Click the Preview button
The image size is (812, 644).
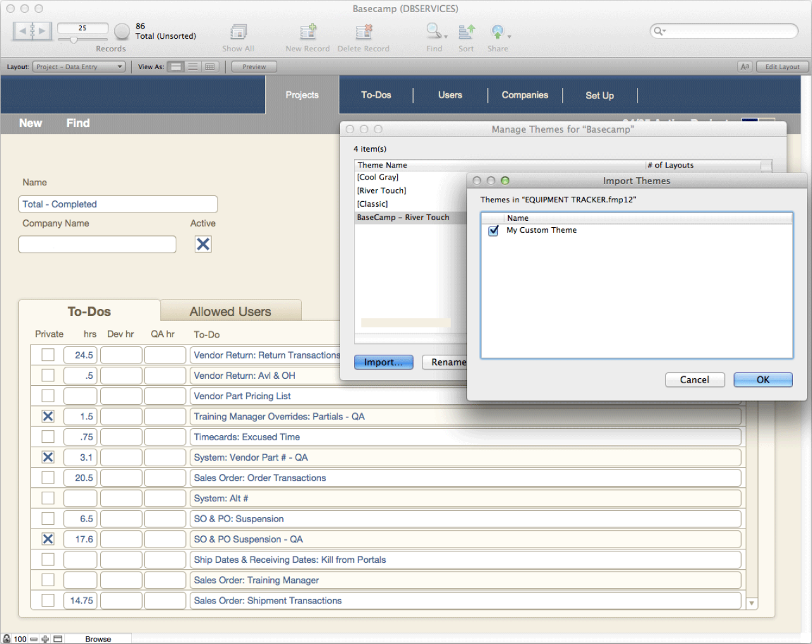254,67
